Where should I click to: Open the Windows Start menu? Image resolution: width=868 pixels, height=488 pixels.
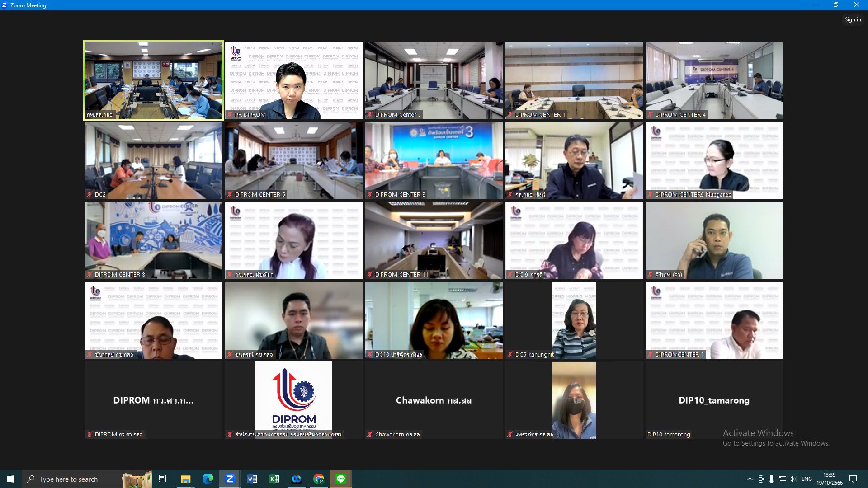coord(11,479)
